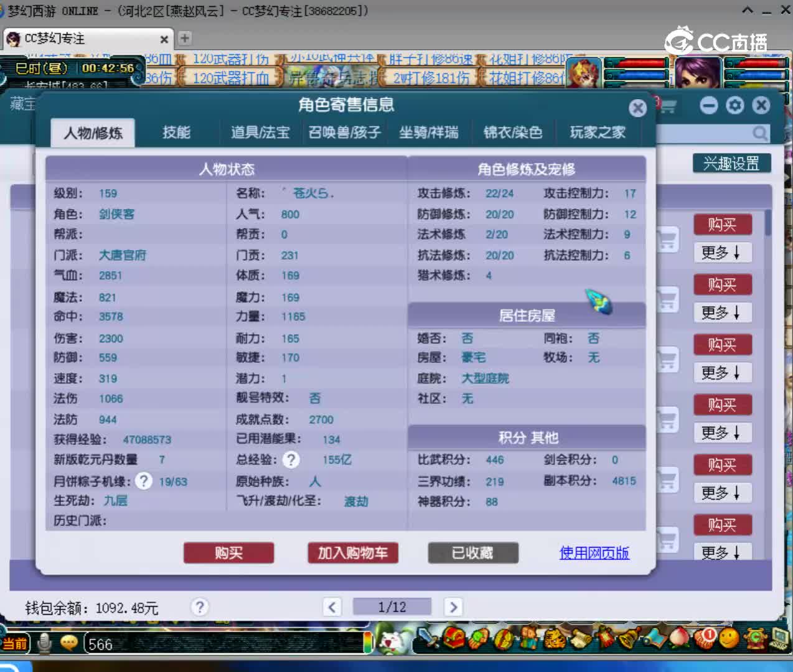
Task: Click the 120武器打血 link at top
Action: tap(230, 78)
